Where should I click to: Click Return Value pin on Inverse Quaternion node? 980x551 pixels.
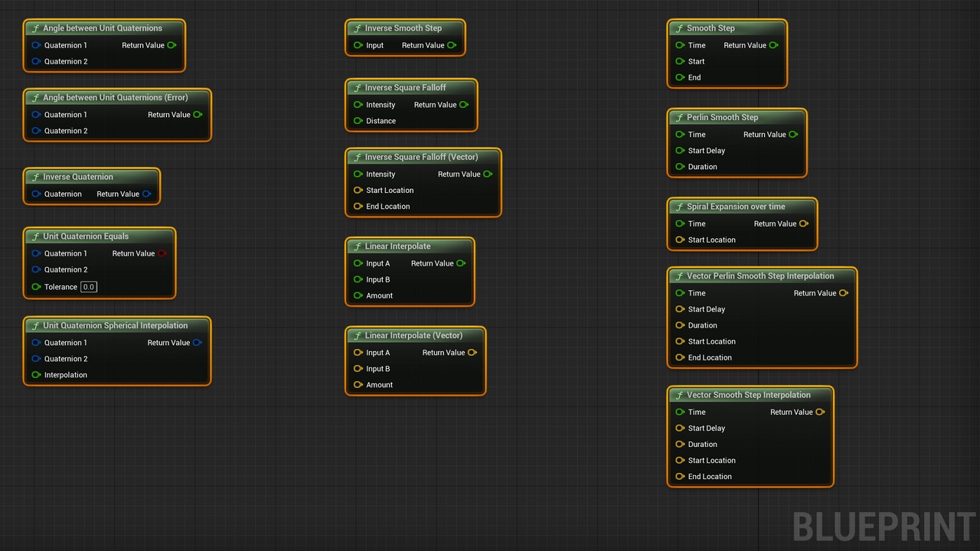tap(146, 194)
